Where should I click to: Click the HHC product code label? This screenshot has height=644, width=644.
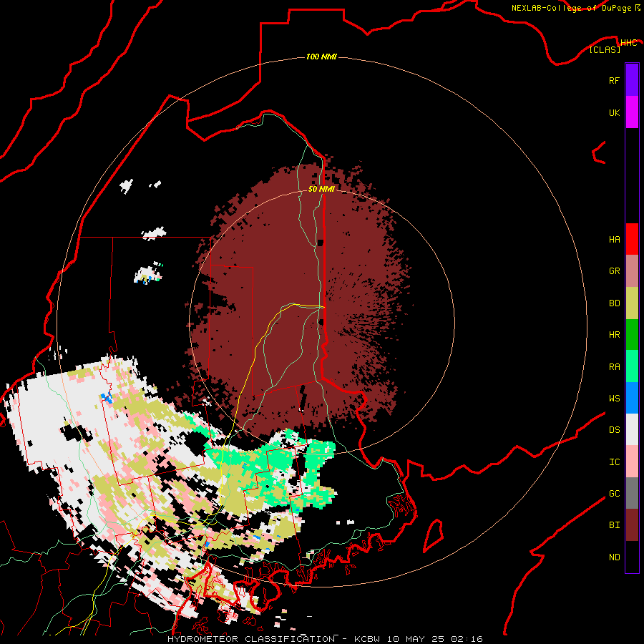628,43
